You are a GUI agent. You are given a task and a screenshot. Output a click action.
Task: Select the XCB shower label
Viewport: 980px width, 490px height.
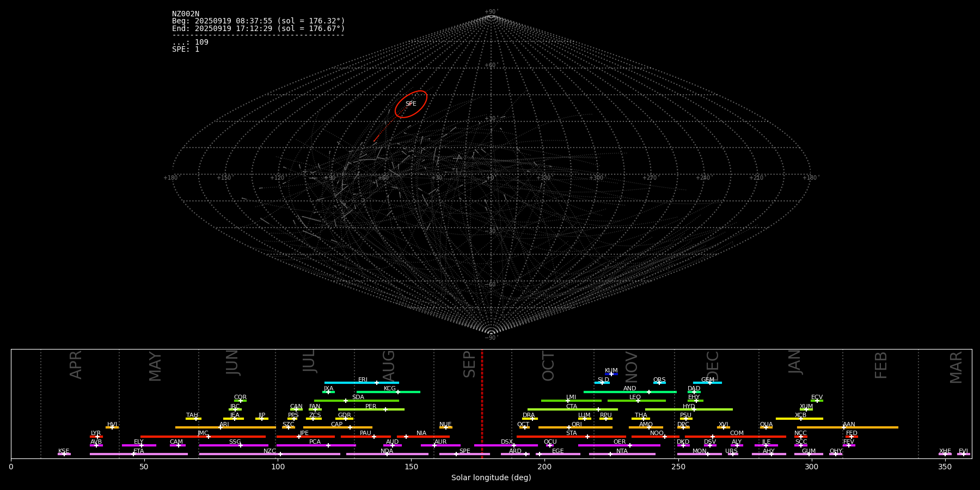point(800,415)
